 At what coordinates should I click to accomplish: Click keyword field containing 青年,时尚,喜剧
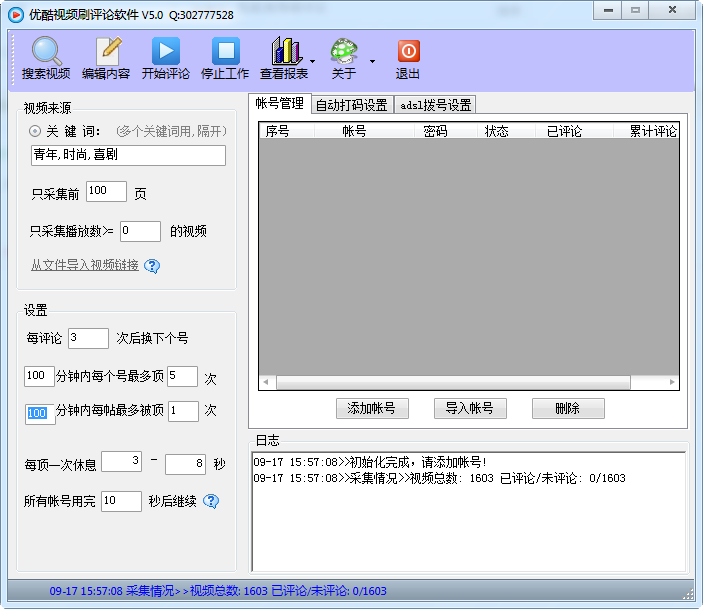(128, 155)
